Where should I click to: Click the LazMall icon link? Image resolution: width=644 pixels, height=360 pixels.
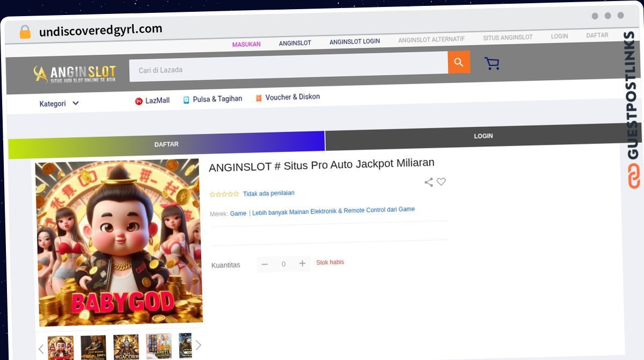(152, 100)
